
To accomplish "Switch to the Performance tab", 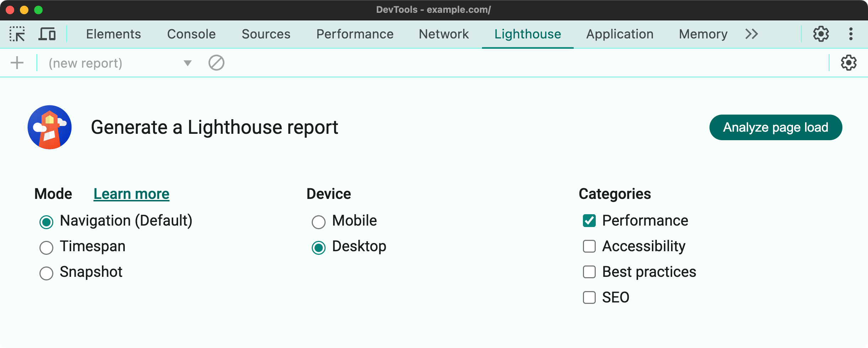I will click(355, 34).
